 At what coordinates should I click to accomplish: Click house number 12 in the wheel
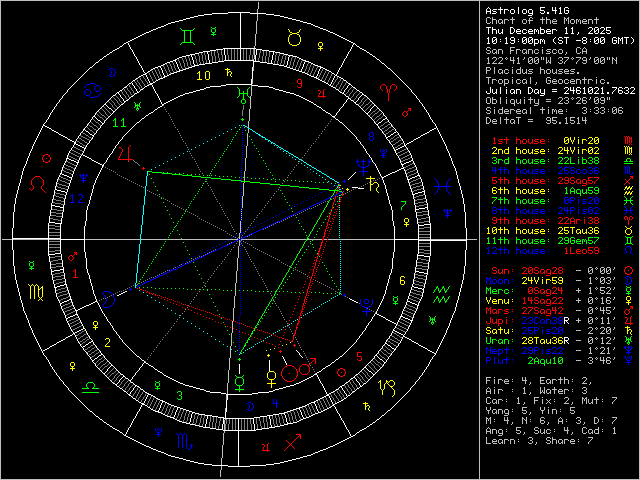click(x=77, y=199)
